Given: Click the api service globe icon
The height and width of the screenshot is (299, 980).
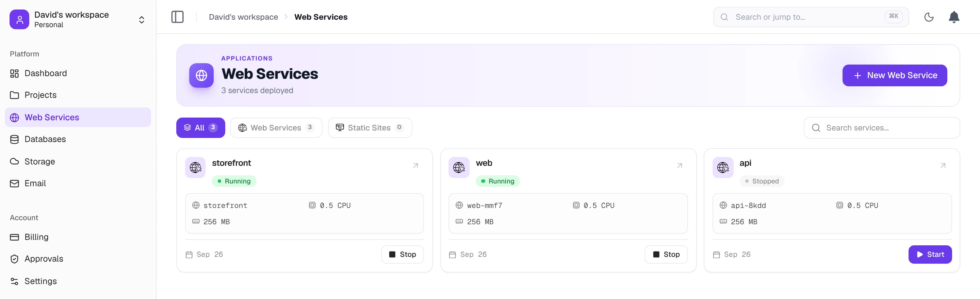Looking at the screenshot, I should (723, 168).
